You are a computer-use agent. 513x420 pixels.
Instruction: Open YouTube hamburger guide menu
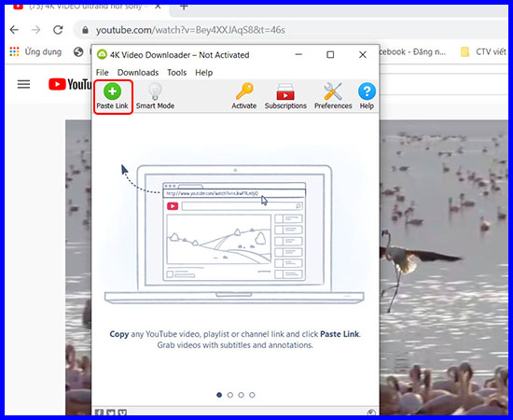point(23,84)
